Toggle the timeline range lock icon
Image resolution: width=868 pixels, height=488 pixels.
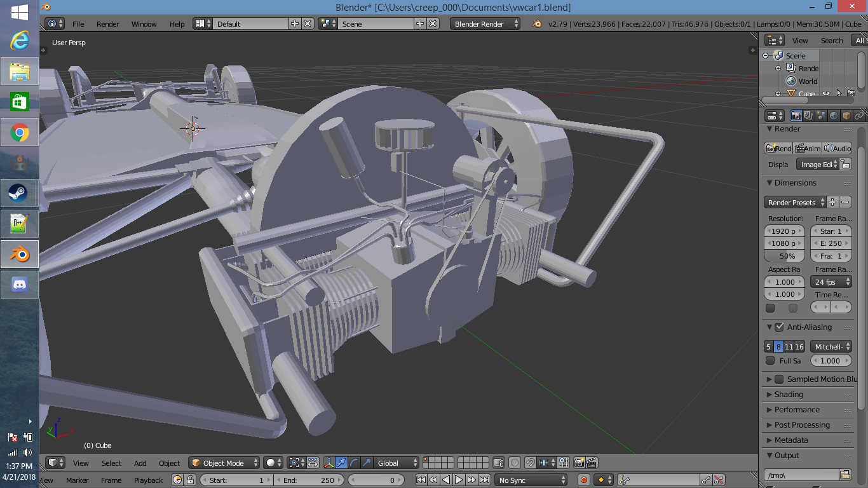click(x=189, y=480)
